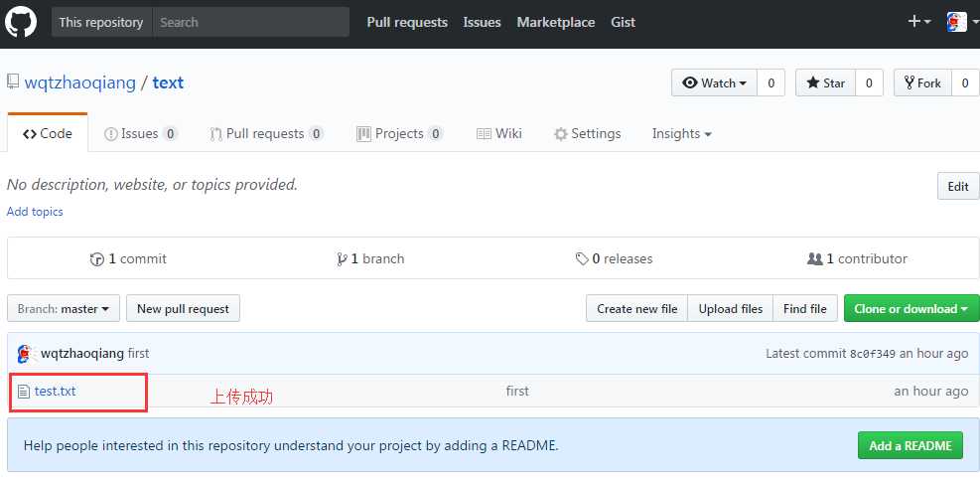Viewport: 980px width, 486px height.
Task: Click the fork icon on the Fork button
Action: [x=910, y=82]
